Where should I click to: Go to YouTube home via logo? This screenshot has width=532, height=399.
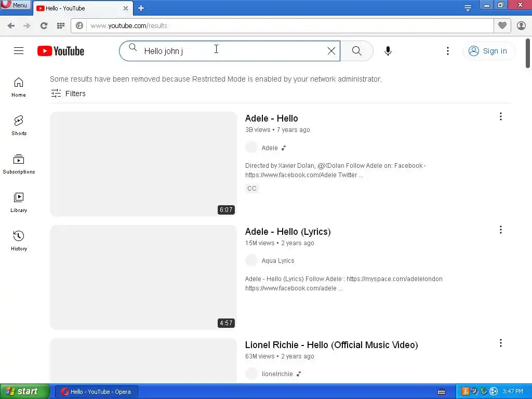(x=61, y=51)
